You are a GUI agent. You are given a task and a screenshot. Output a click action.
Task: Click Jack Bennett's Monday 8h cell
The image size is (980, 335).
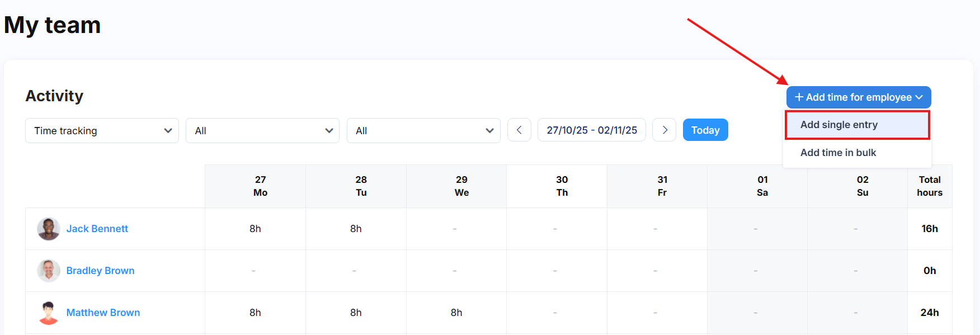click(256, 229)
